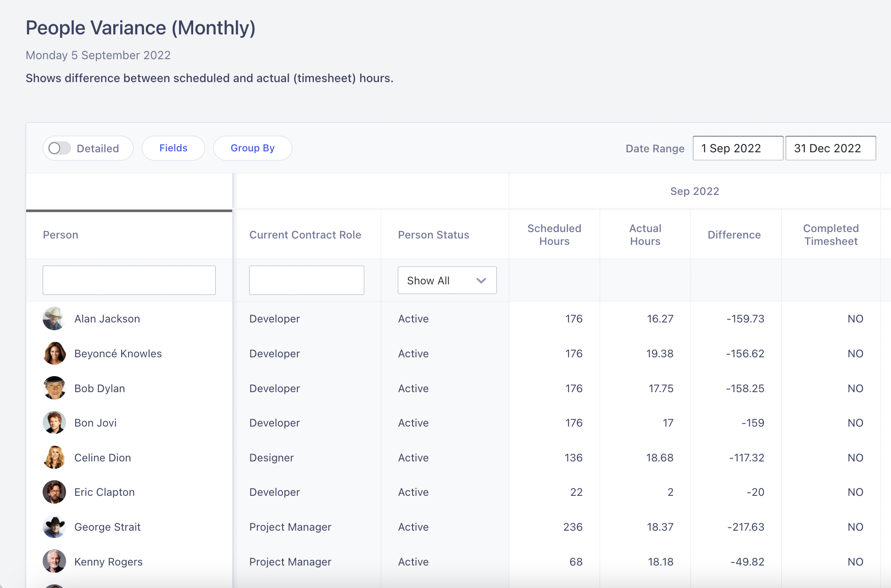Select Eric Clapton's profile picture
891x588 pixels.
click(x=54, y=492)
